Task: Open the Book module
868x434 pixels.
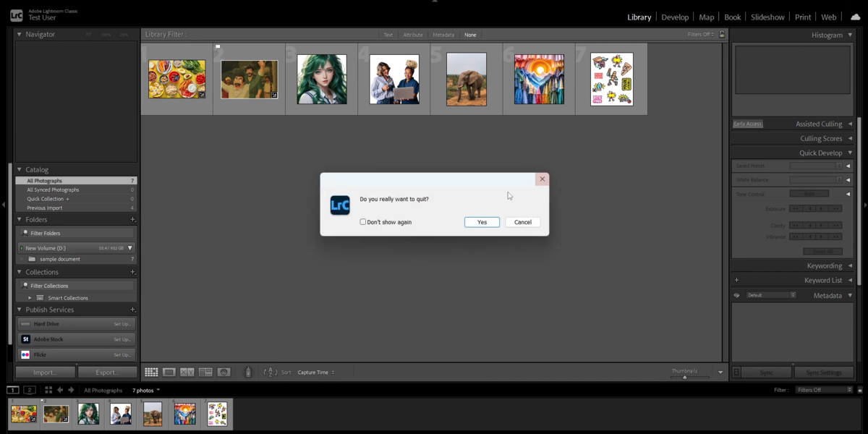Action: [733, 17]
